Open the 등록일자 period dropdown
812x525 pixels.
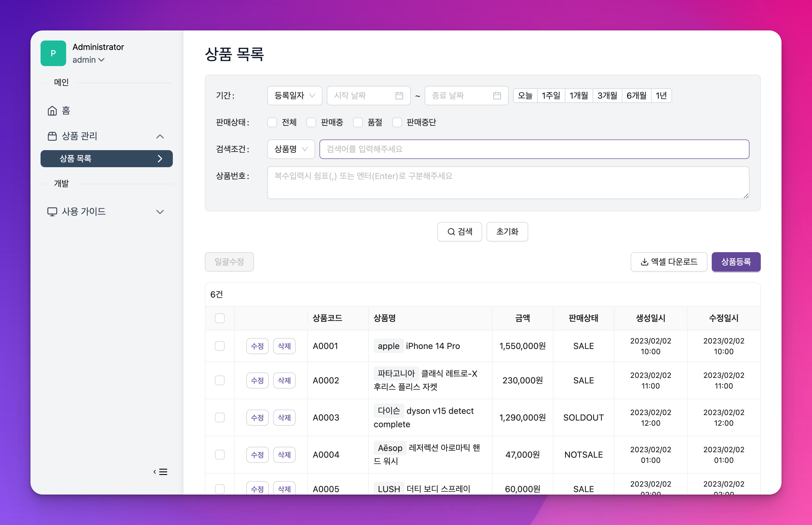pos(294,96)
